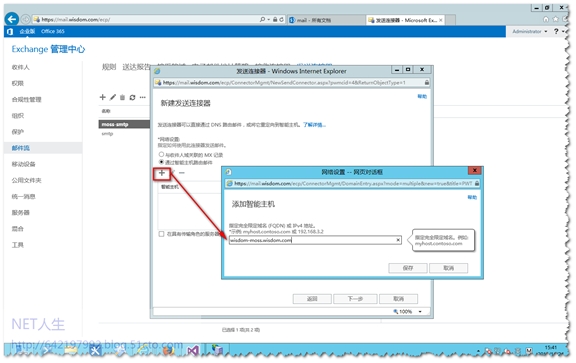576x363 pixels.
Task: Click the zoom magnifier icon in status bar
Action: click(x=396, y=311)
